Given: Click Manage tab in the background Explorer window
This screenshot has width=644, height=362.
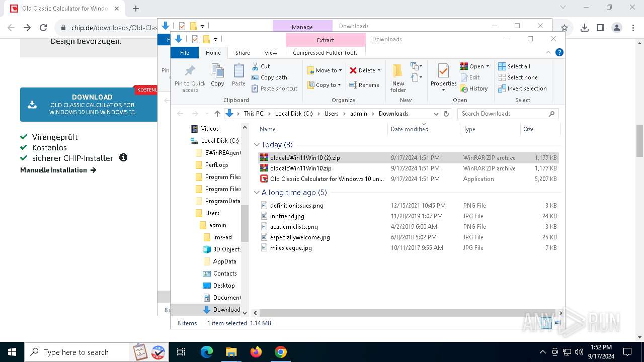Looking at the screenshot, I should click(302, 27).
